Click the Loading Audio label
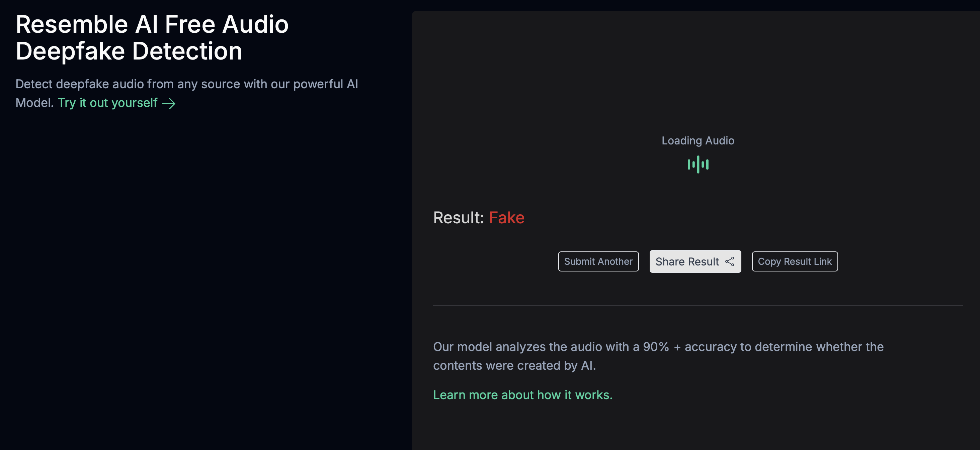Viewport: 980px width, 450px height. click(698, 141)
